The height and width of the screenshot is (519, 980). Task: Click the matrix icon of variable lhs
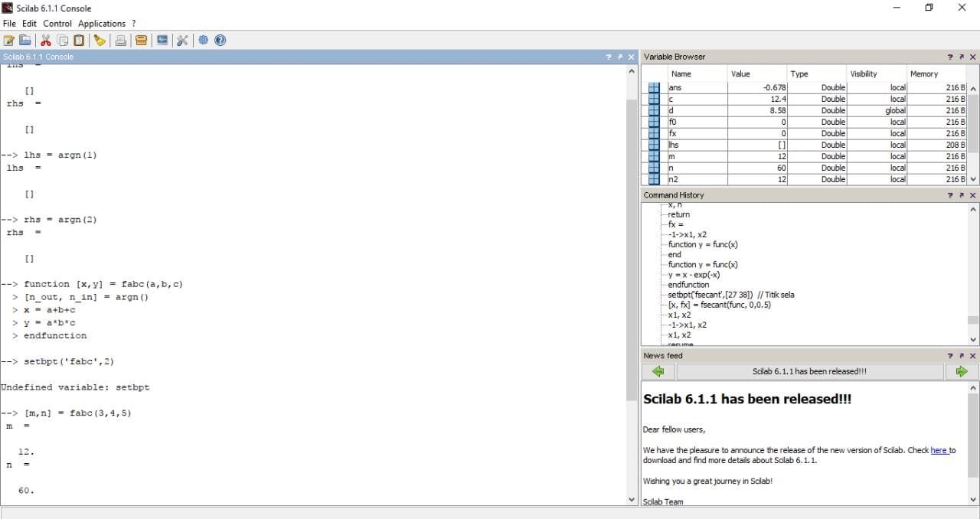[654, 145]
